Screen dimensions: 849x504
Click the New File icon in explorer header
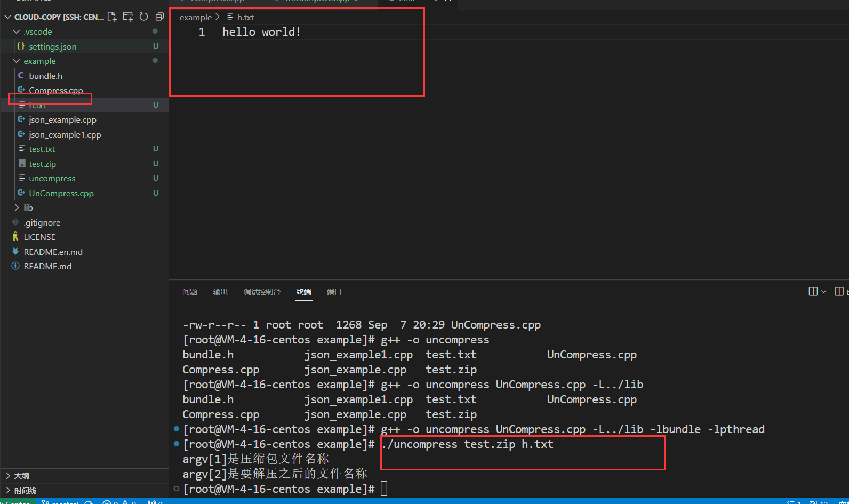tap(112, 17)
